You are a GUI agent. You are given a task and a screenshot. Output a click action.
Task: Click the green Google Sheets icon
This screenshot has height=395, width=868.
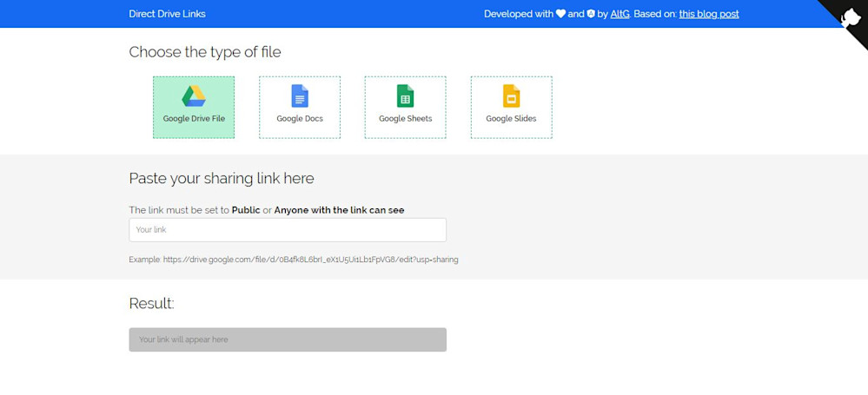pos(405,95)
